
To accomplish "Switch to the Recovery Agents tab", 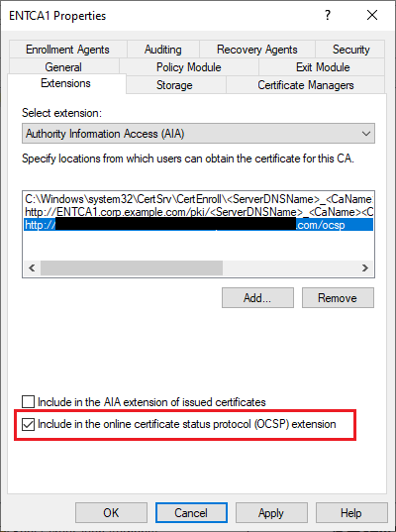I will (257, 50).
